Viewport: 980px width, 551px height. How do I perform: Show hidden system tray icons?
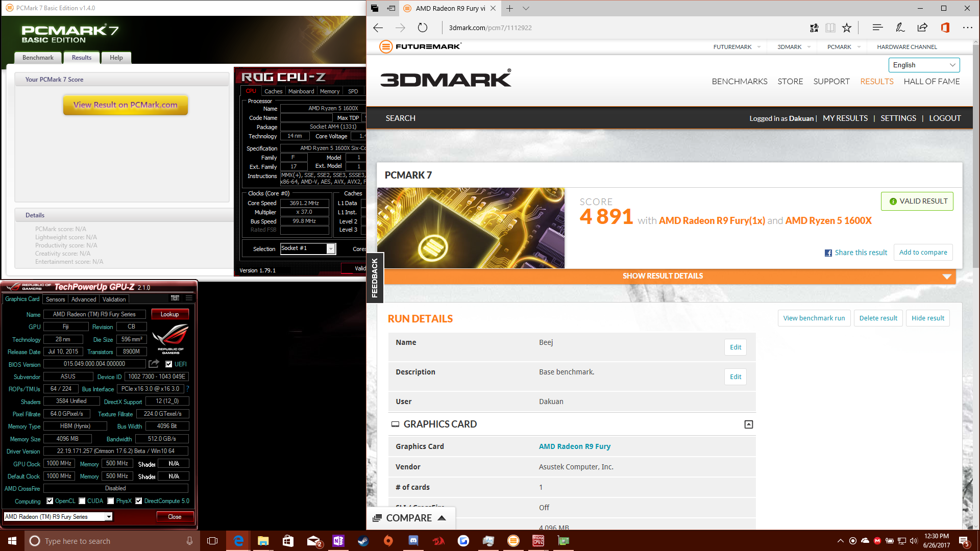841,541
